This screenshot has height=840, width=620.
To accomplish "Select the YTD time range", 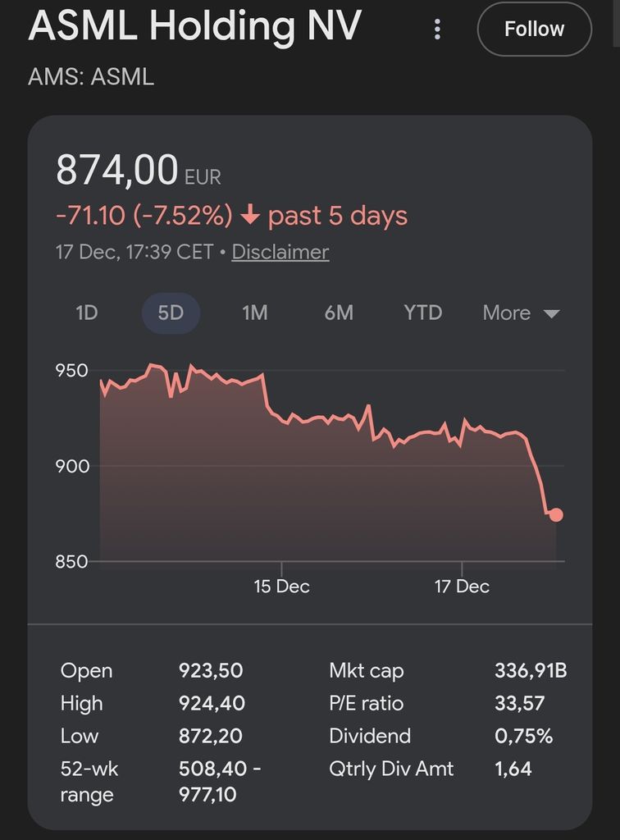I will [x=422, y=313].
